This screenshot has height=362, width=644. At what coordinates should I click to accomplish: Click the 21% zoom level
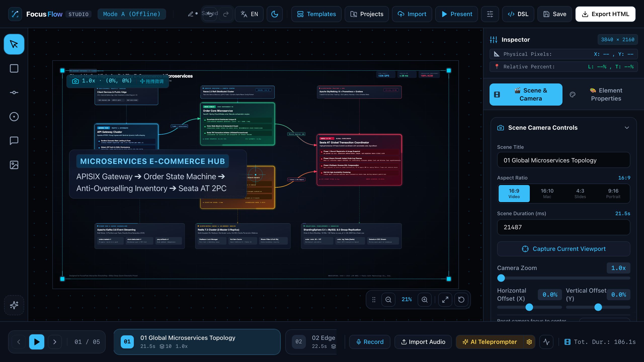pyautogui.click(x=407, y=300)
